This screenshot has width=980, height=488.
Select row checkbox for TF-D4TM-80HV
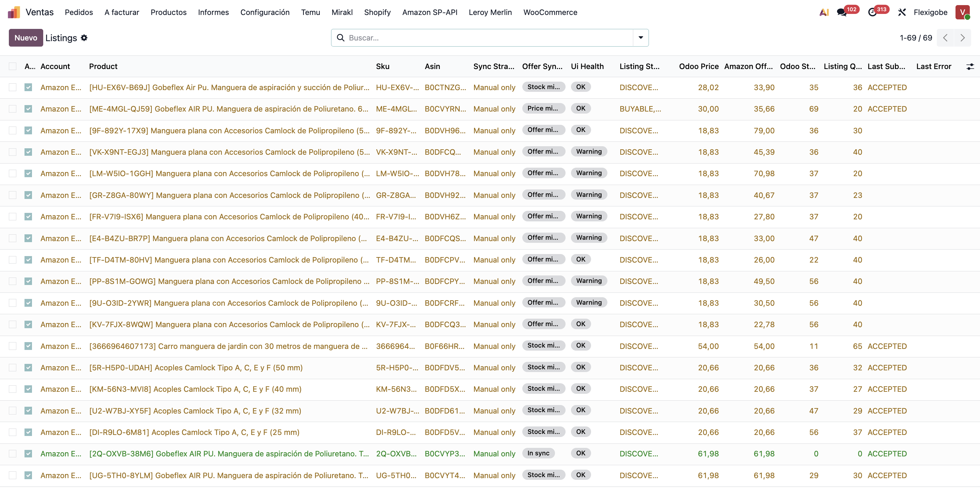(13, 259)
